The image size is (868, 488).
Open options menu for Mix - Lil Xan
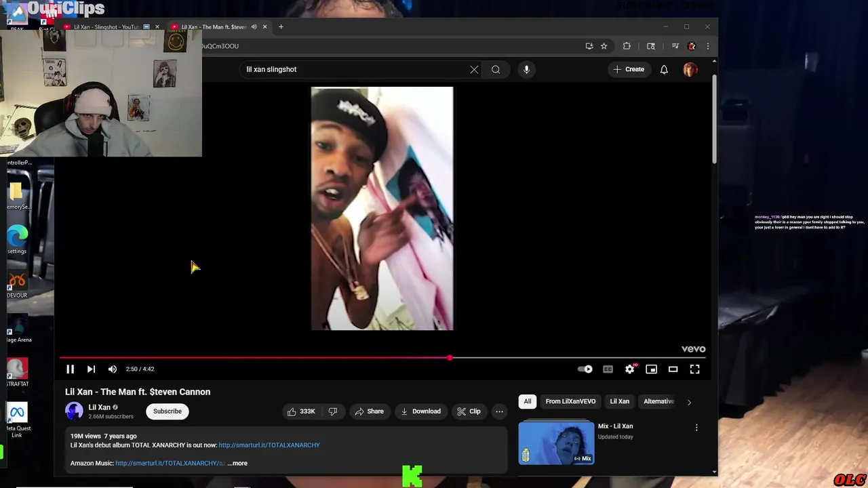coord(696,428)
